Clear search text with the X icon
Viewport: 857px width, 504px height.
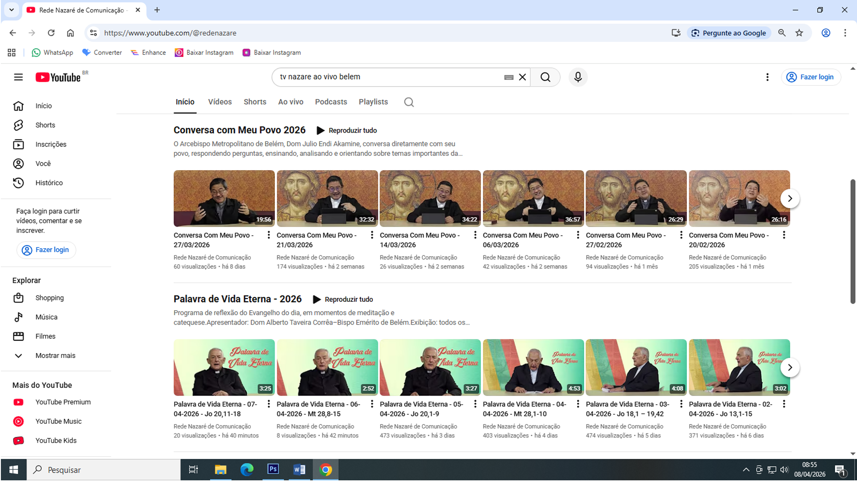522,77
